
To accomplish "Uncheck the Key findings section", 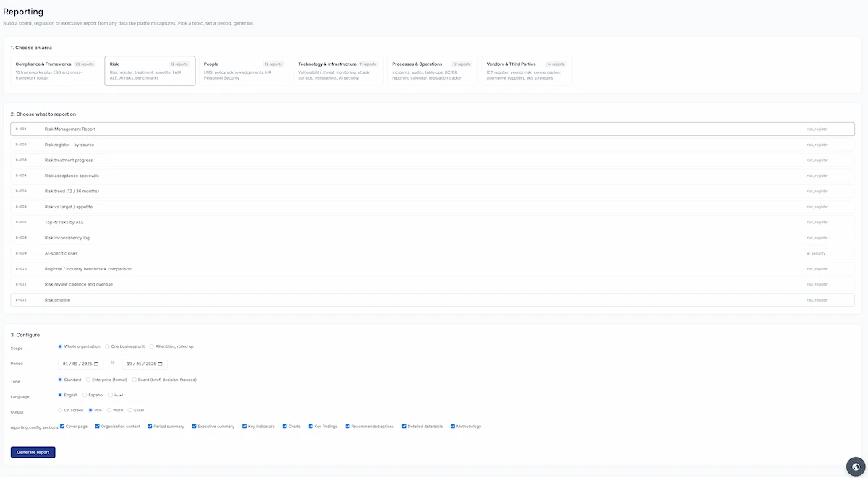I will 310,427.
